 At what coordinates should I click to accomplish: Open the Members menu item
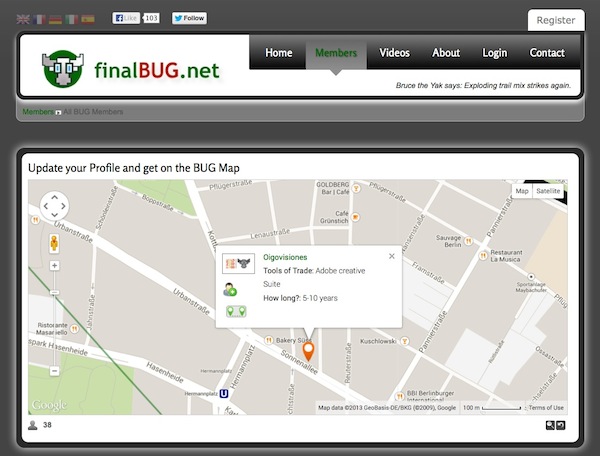336,53
